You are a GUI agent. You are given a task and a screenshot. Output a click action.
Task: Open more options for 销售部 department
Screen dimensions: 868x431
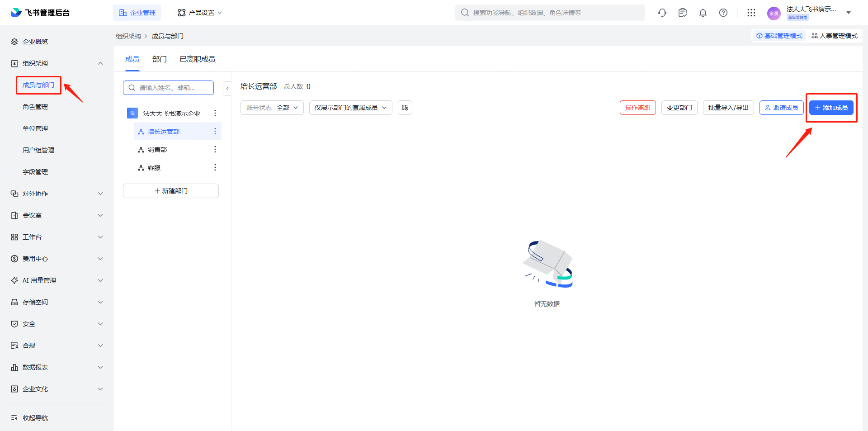coord(215,149)
